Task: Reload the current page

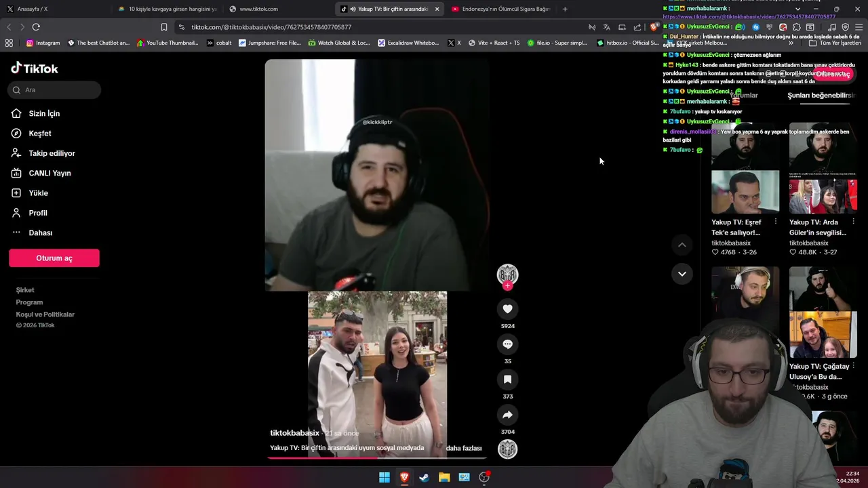Action: pos(36,27)
